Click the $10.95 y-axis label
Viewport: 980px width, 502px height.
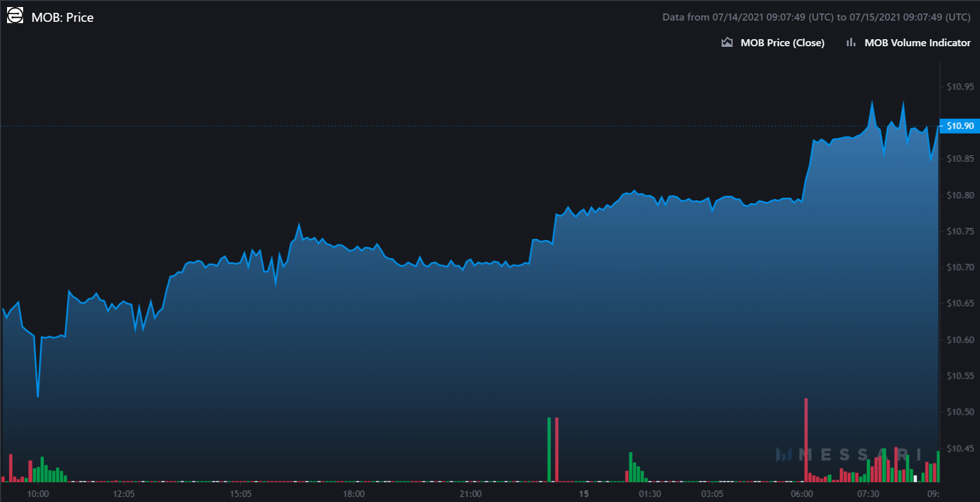click(961, 87)
